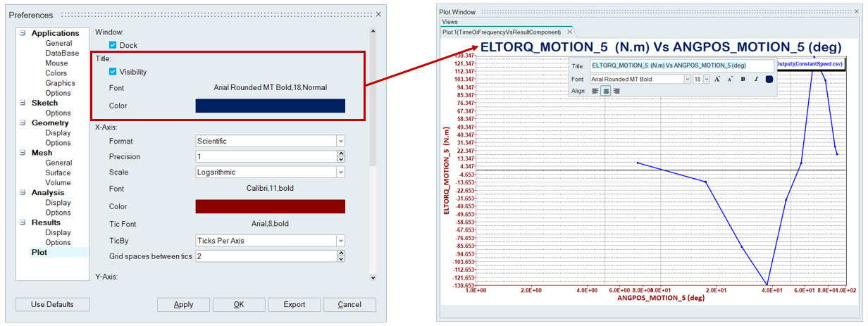This screenshot has width=868, height=326.
Task: Collapse the Applications tree node
Action: coord(23,33)
